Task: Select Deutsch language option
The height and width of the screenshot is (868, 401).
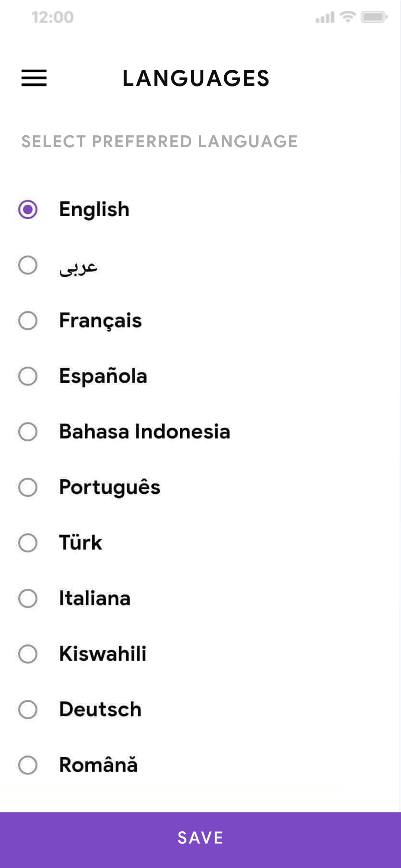Action: pyautogui.click(x=27, y=709)
